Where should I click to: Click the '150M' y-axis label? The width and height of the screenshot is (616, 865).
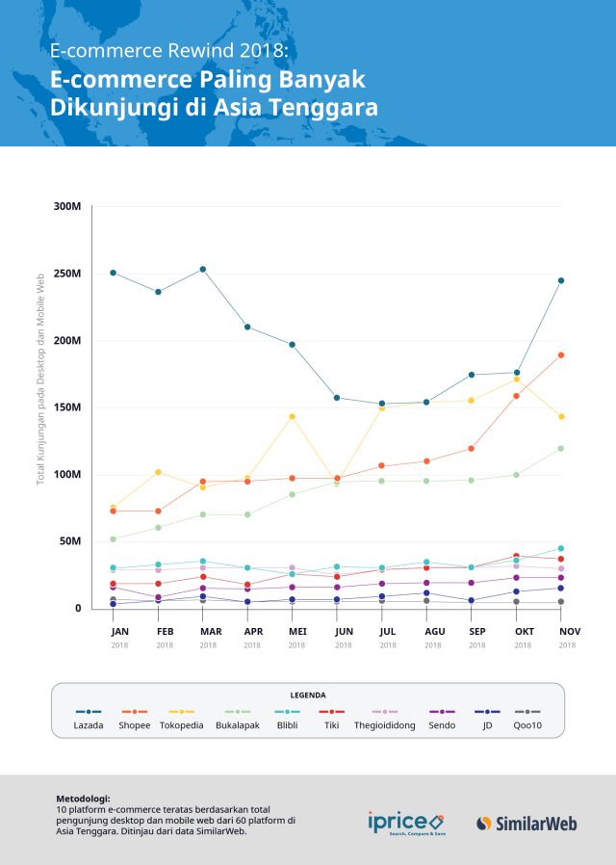tap(67, 407)
